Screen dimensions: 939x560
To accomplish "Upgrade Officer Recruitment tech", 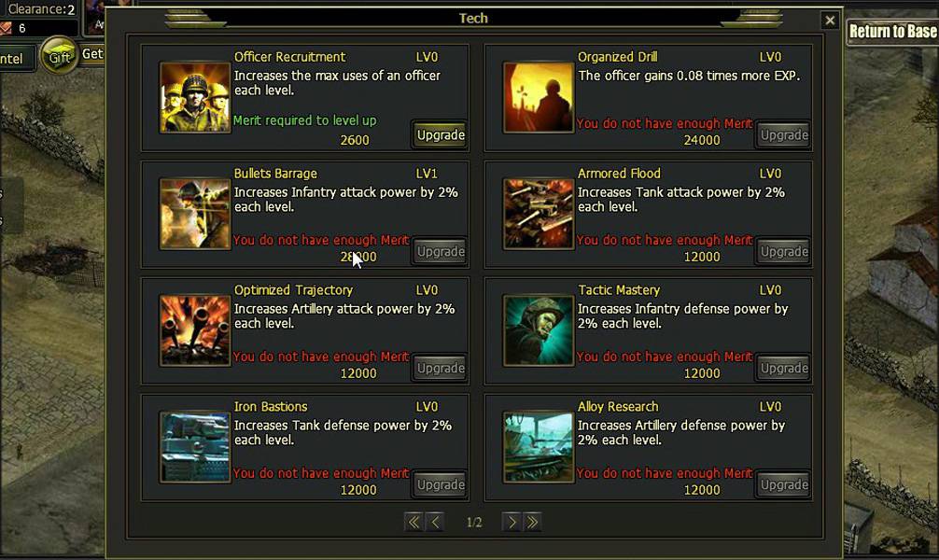I will click(441, 135).
